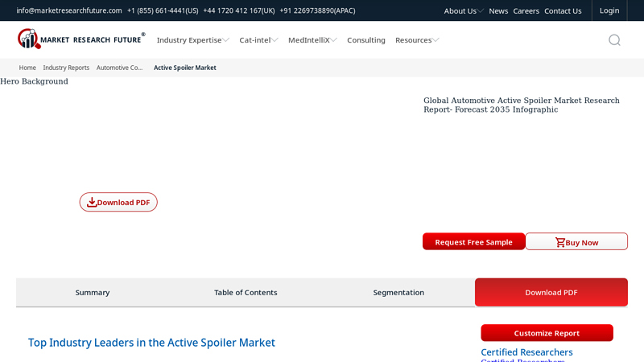Open the Cat-intel dropdown menu
644x362 pixels.
258,40
